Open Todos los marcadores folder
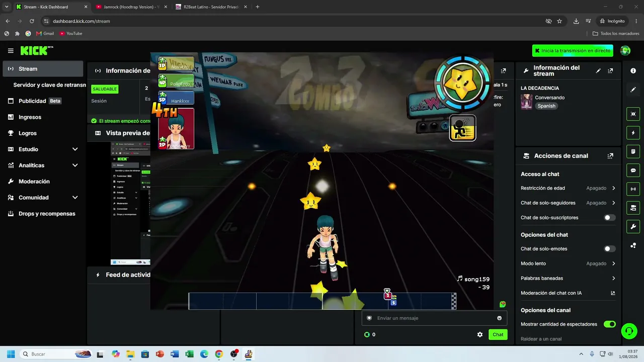The height and width of the screenshot is (362, 644). pyautogui.click(x=616, y=34)
